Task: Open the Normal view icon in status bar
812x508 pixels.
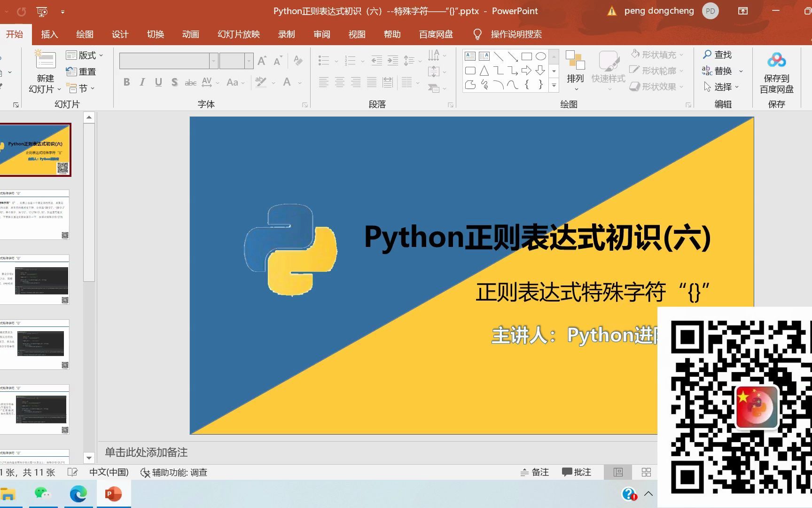Action: [618, 472]
